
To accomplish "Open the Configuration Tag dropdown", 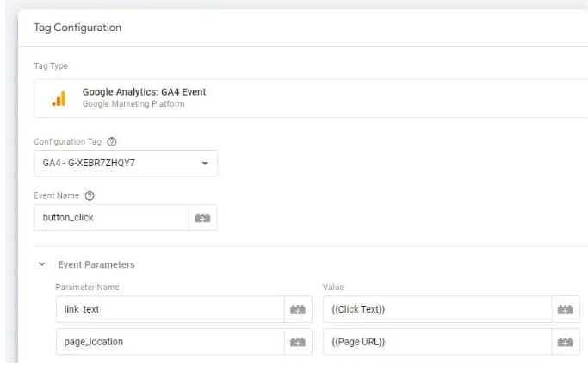I will 126,163.
